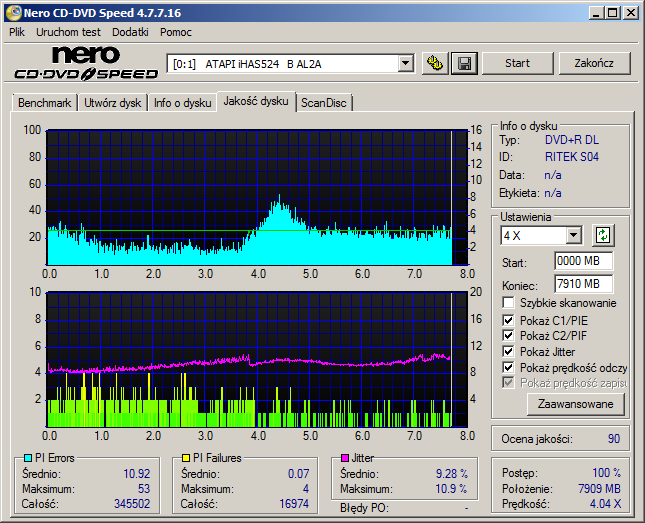Open the Dodatki menu

(130, 32)
